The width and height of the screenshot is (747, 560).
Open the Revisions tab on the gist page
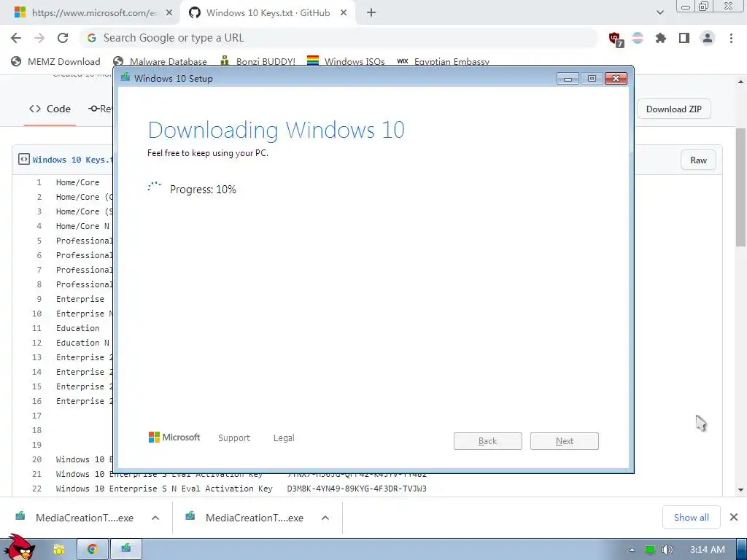[x=101, y=109]
